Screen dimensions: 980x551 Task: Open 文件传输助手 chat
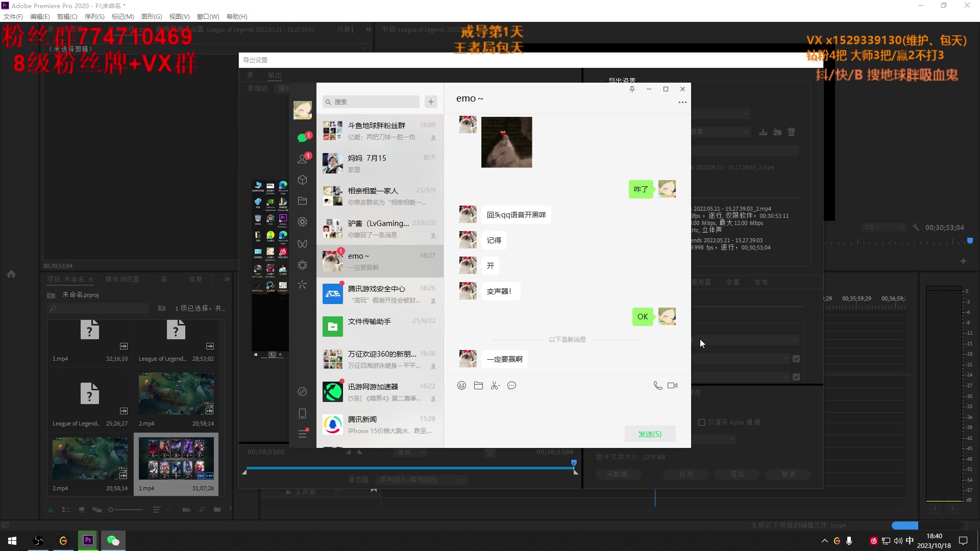380,327
